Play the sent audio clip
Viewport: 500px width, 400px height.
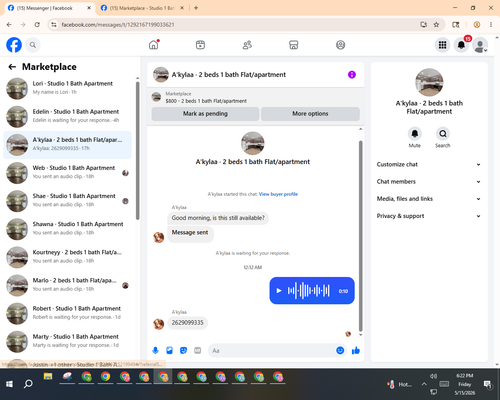click(x=279, y=291)
